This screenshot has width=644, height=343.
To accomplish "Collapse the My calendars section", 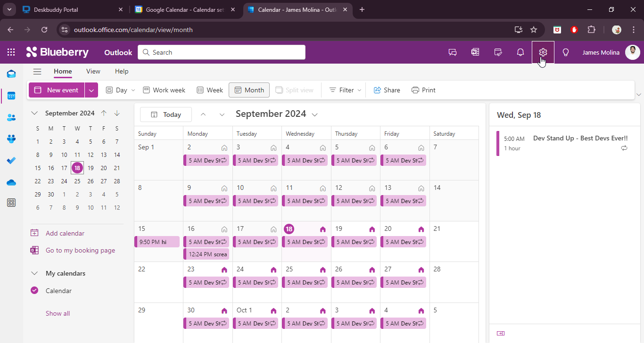I will (x=34, y=273).
